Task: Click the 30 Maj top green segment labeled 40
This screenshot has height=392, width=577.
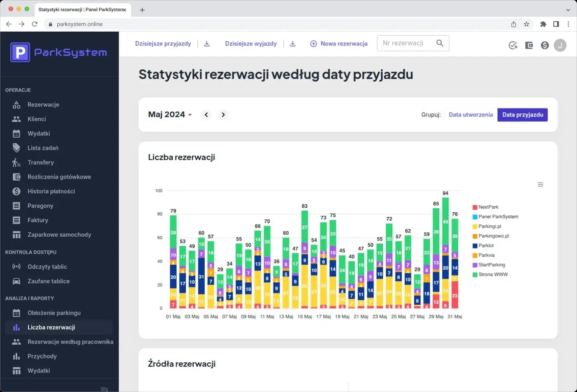Action: click(x=445, y=221)
